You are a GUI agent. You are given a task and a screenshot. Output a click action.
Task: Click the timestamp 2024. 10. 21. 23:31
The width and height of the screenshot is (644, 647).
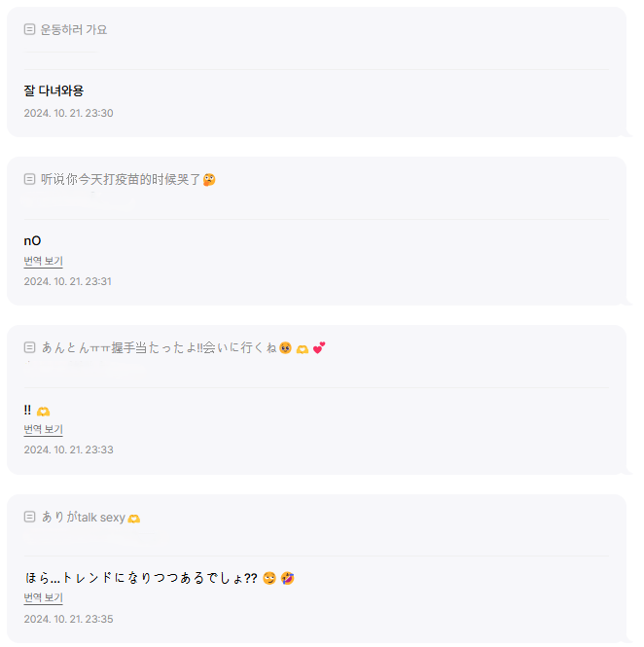[68, 281]
